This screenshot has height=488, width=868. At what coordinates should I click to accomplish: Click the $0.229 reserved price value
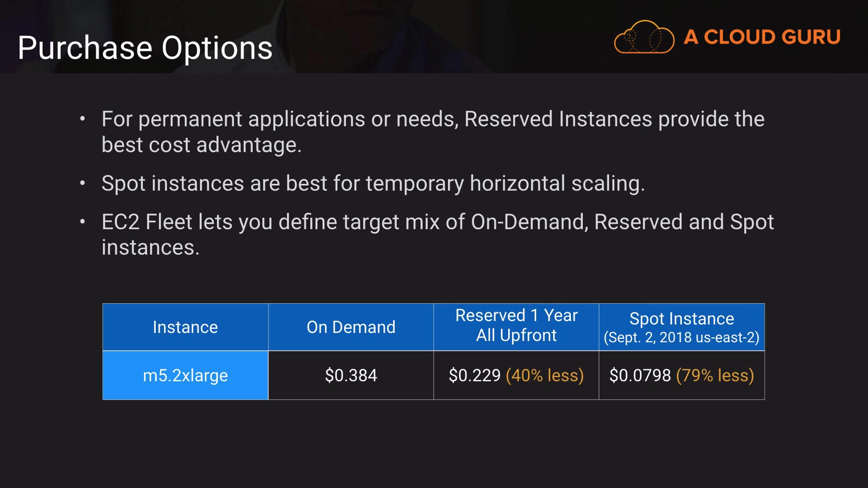tap(475, 375)
